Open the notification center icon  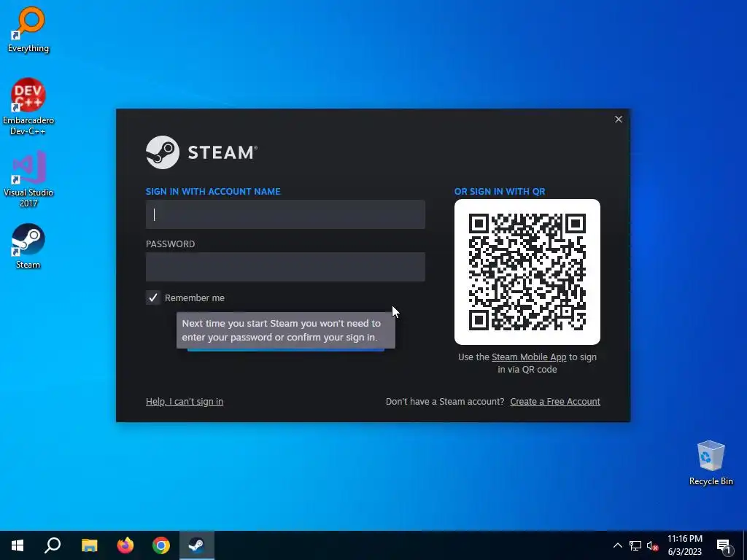click(x=724, y=545)
